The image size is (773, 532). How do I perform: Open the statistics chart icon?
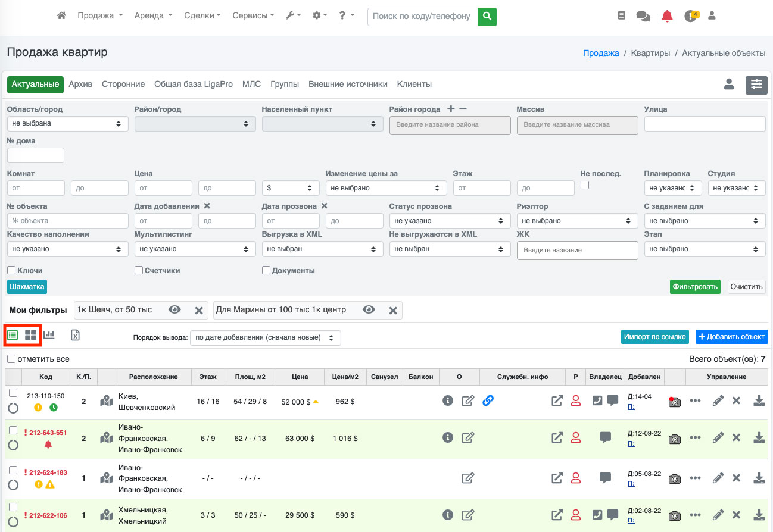click(49, 335)
